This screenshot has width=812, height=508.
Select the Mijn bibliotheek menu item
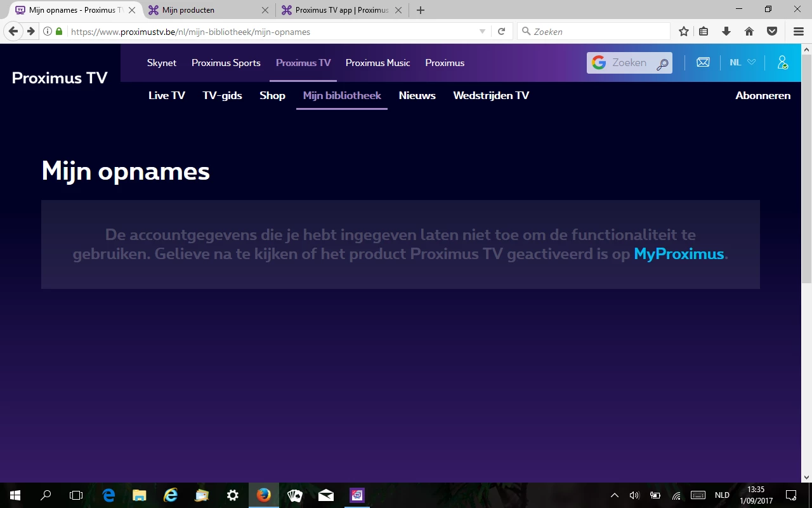[x=342, y=95]
